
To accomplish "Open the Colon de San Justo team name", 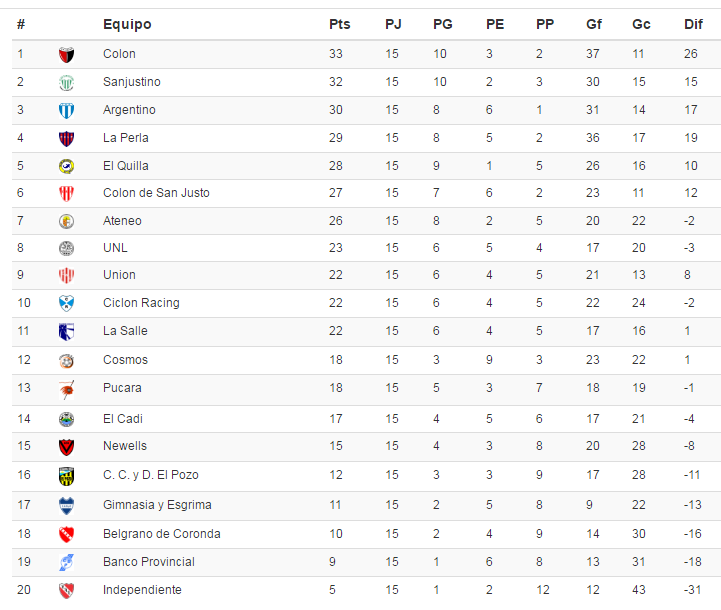I will click(x=156, y=193).
